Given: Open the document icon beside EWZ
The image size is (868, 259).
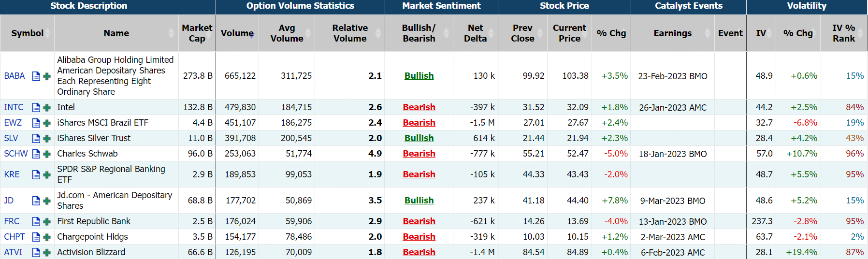Looking at the screenshot, I should click(x=36, y=123).
